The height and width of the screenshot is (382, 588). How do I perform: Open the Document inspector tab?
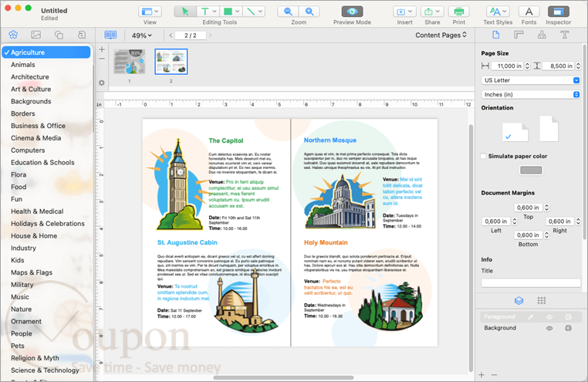(495, 35)
